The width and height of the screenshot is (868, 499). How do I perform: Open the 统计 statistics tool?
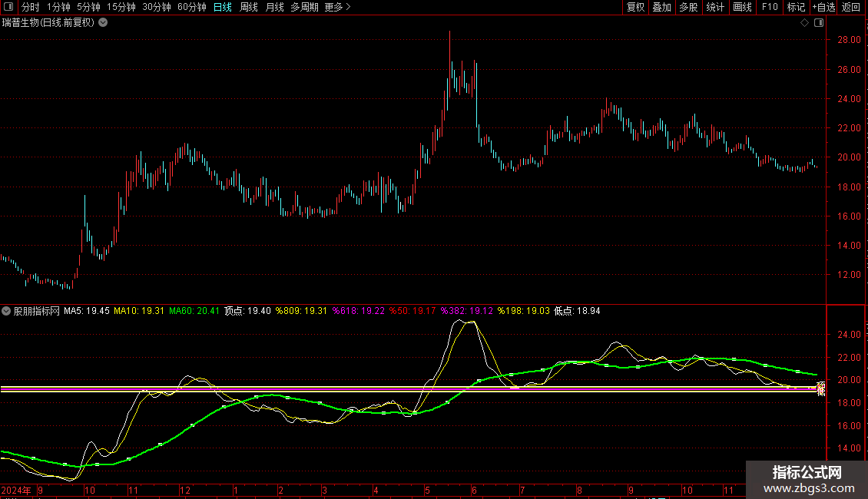click(x=715, y=7)
